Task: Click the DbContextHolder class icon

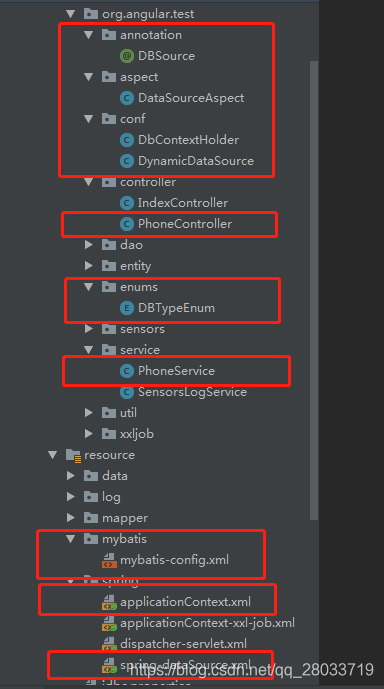Action: tap(127, 140)
